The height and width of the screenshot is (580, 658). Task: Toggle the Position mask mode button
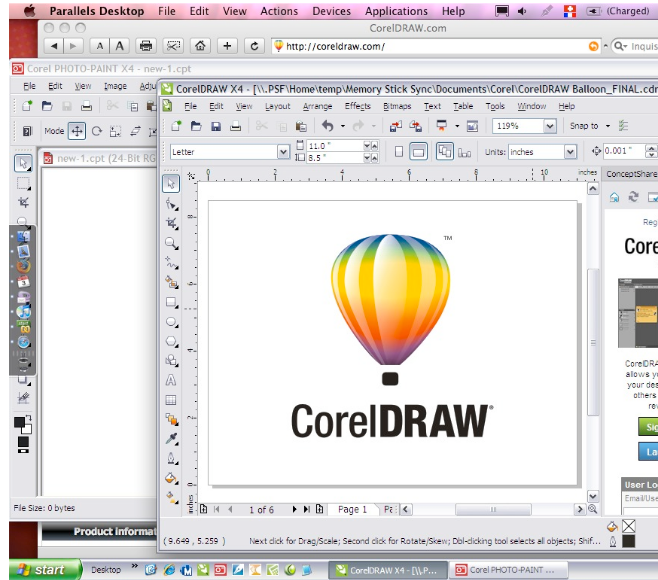(76, 130)
